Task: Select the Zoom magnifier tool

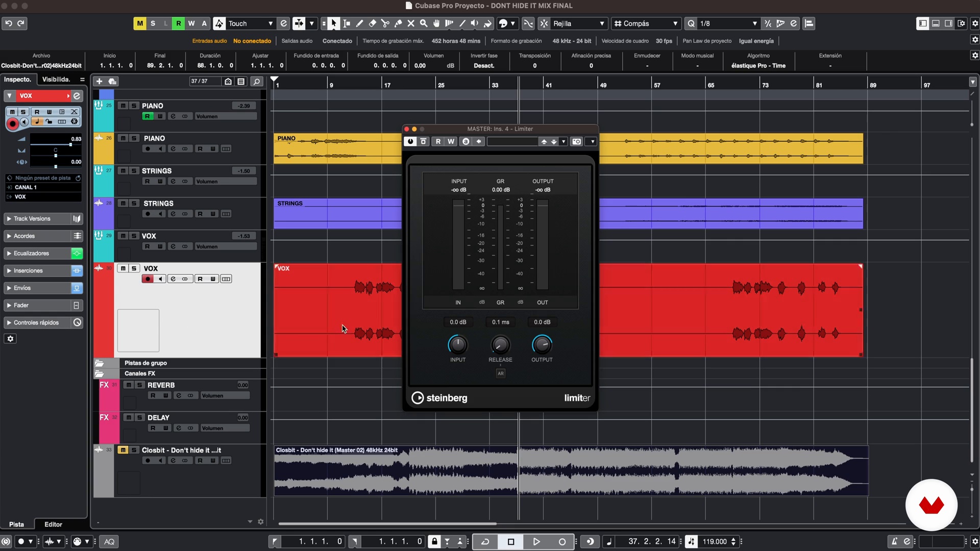Action: click(424, 23)
